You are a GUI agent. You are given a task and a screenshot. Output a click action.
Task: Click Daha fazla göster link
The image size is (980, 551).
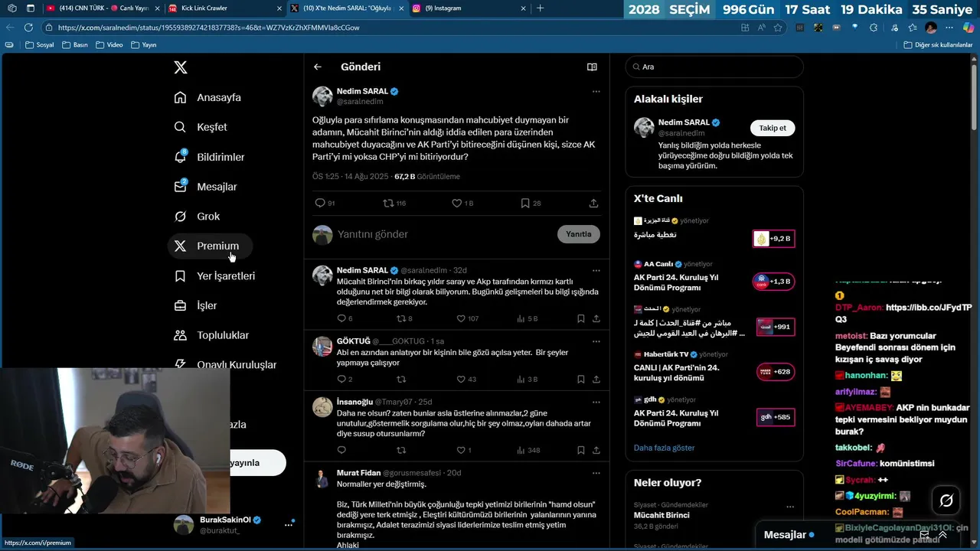click(x=665, y=448)
